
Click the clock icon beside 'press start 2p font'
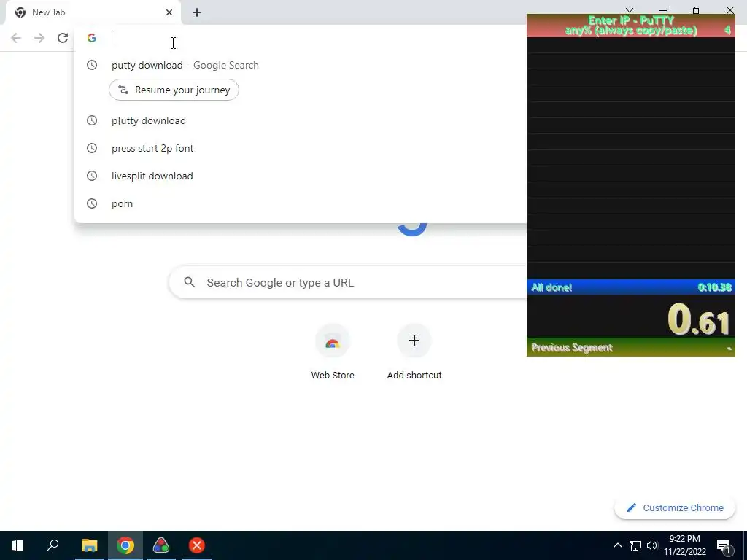92,148
